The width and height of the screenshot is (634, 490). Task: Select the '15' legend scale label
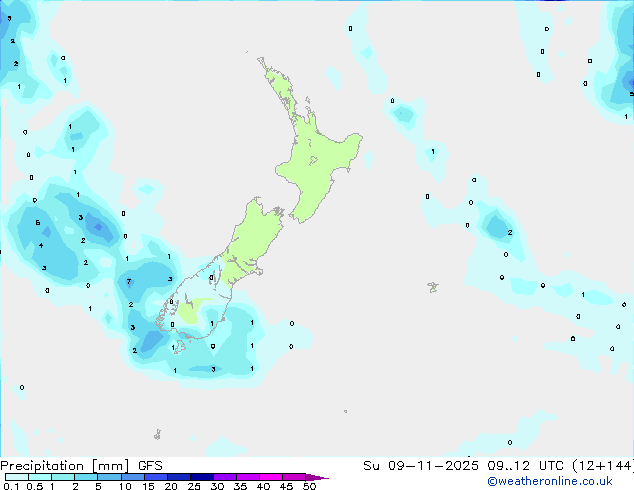[x=148, y=486]
